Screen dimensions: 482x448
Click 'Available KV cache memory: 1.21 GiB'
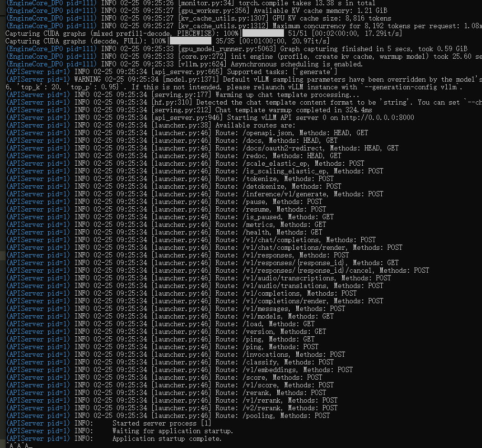320,11
